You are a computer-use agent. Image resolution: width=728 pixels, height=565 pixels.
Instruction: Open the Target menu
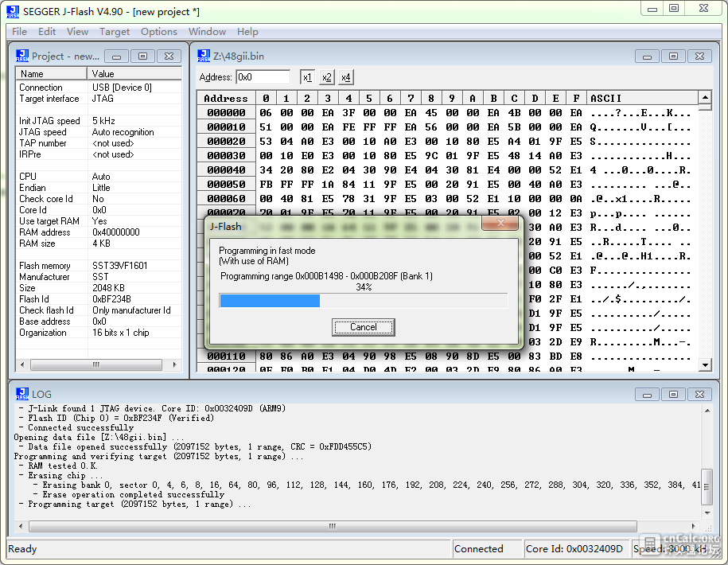[115, 32]
